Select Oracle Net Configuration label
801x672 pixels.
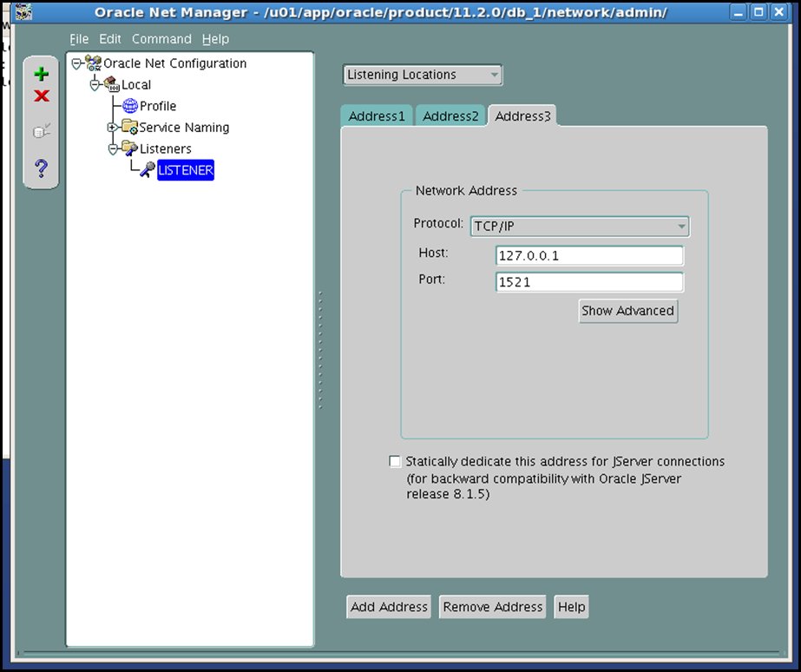coord(174,63)
